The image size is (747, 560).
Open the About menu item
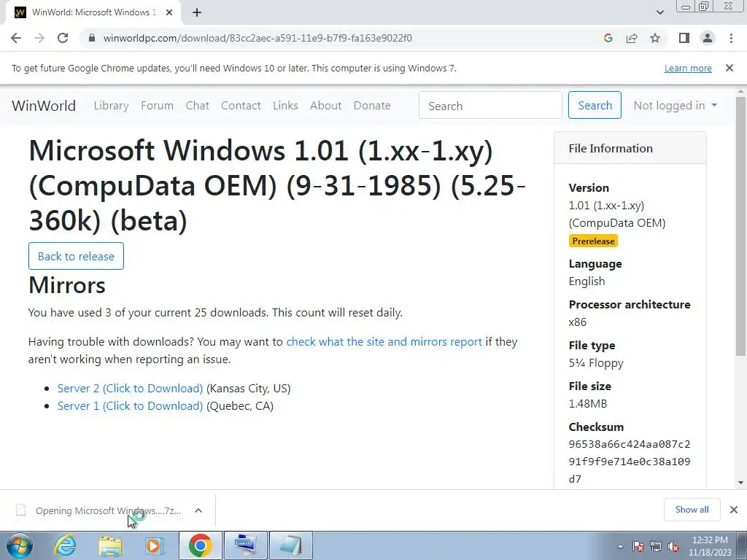click(x=326, y=106)
